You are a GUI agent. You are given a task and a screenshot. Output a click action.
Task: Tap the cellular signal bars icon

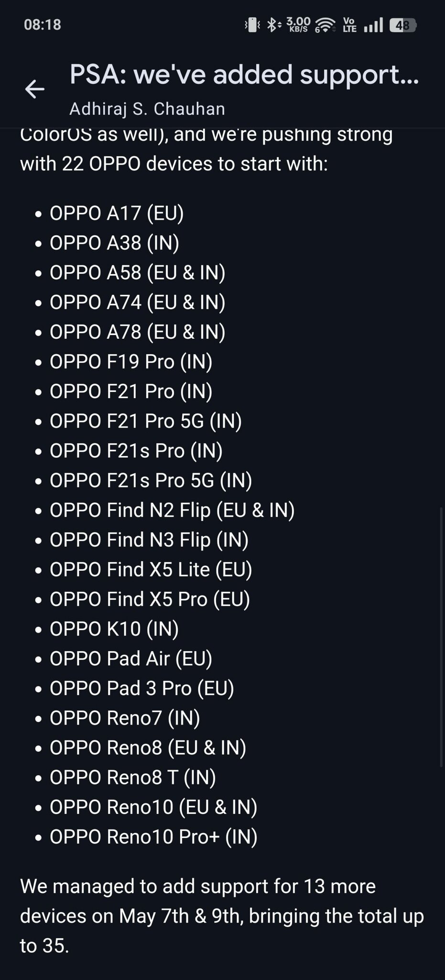(373, 25)
